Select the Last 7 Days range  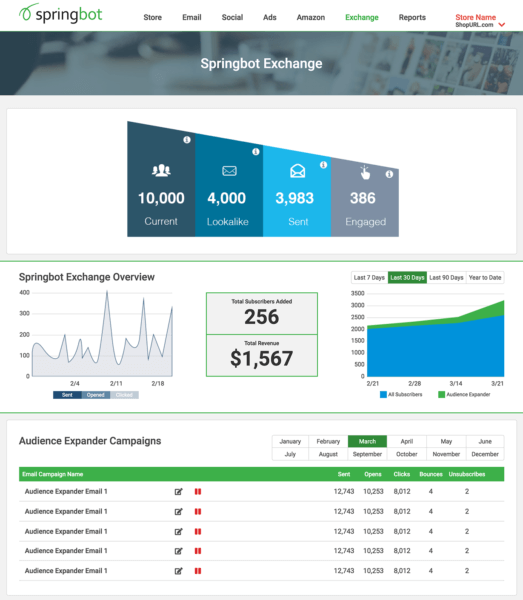click(x=369, y=277)
